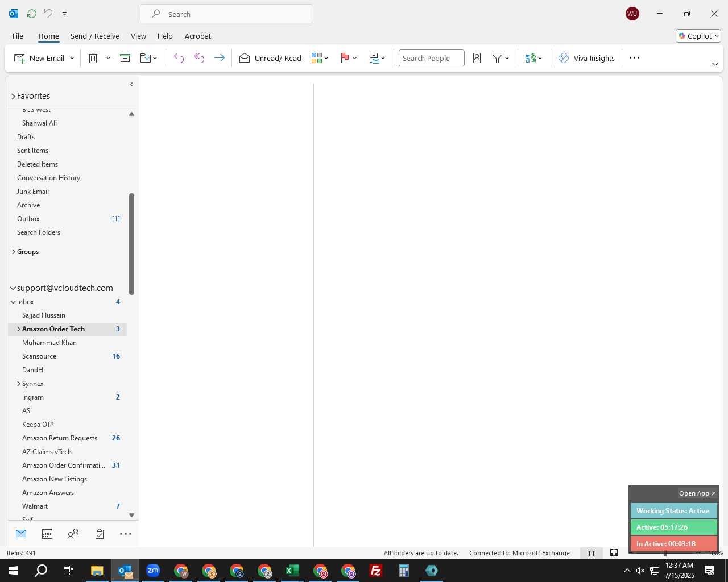Click the Send/Receive All Folders sync icon
Image resolution: width=728 pixels, height=582 pixels.
click(32, 13)
